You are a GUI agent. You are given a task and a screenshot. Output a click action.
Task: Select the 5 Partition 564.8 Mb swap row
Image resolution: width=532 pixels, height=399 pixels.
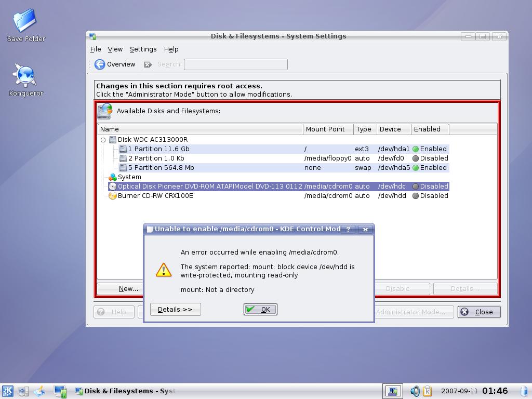click(161, 168)
